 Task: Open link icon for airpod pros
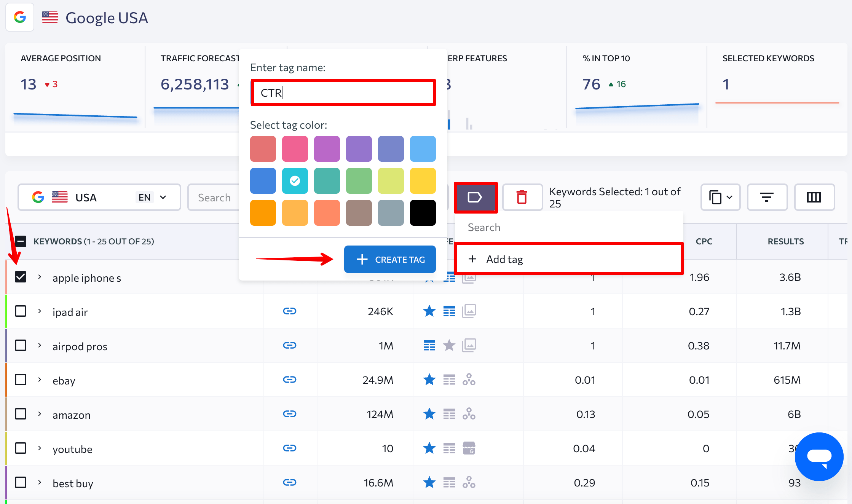coord(290,345)
